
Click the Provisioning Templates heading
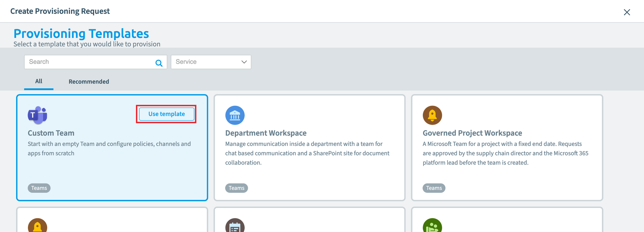(x=81, y=33)
